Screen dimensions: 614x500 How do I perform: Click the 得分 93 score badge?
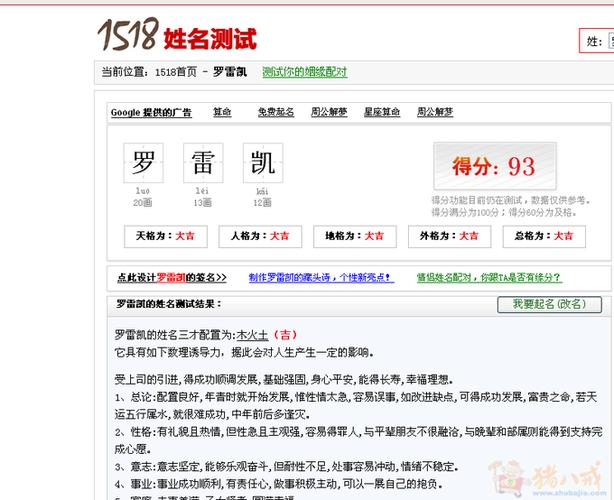[x=493, y=166]
